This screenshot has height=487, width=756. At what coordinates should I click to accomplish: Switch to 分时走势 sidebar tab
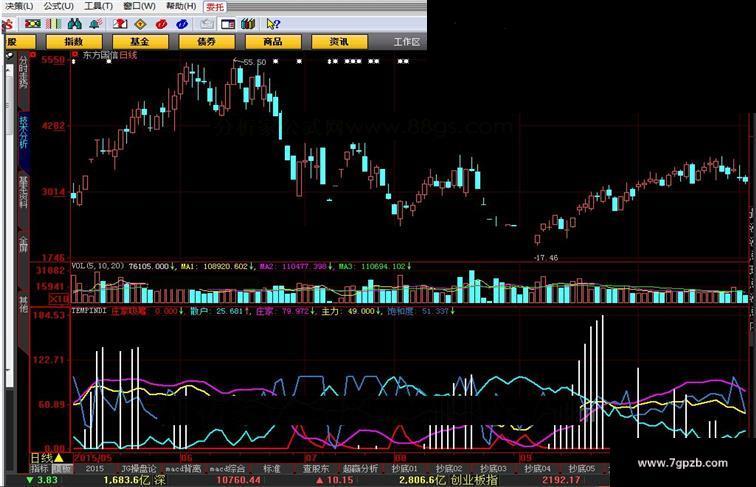[x=24, y=71]
